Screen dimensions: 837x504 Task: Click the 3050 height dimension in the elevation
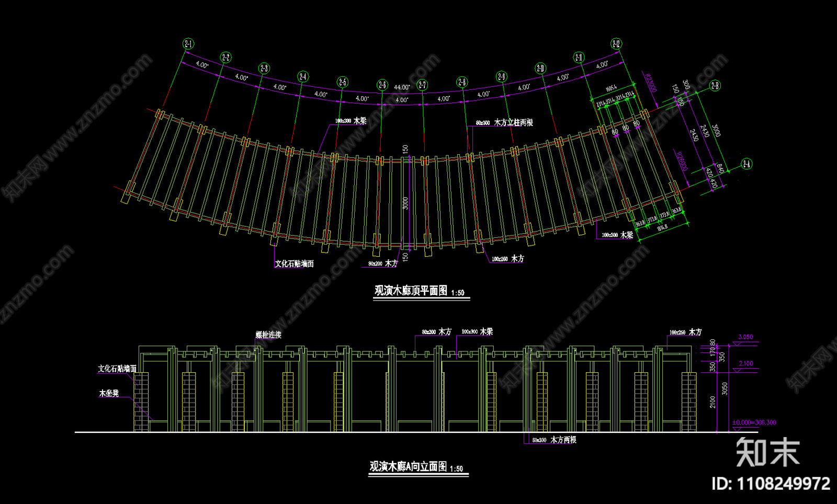(725, 388)
